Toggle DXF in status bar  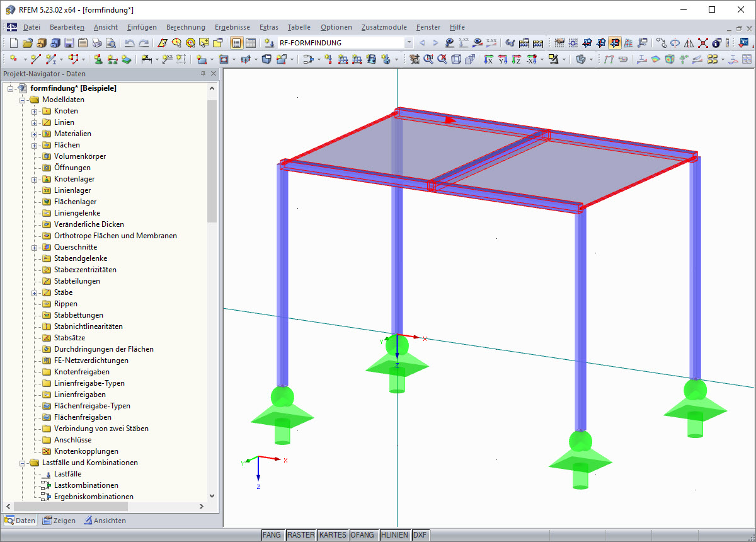(420, 534)
